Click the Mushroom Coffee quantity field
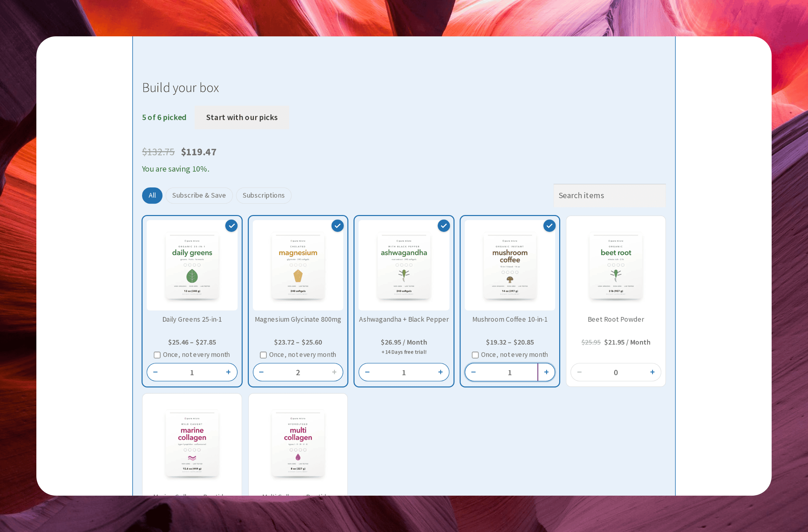 click(510, 372)
